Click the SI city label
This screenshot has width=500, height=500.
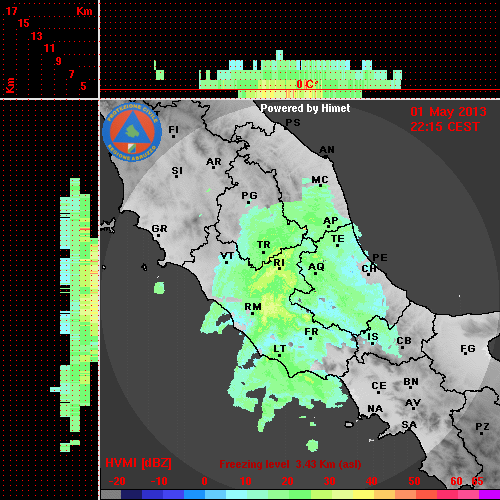(x=177, y=171)
